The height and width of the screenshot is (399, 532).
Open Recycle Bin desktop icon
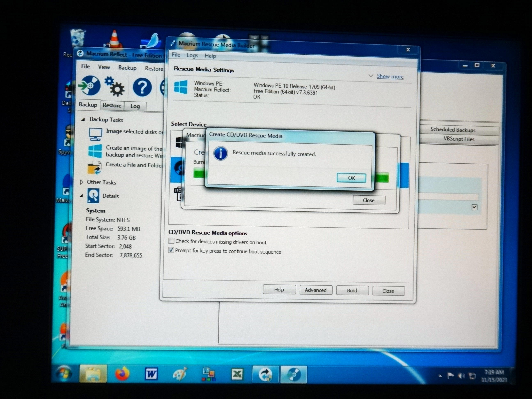(x=78, y=38)
